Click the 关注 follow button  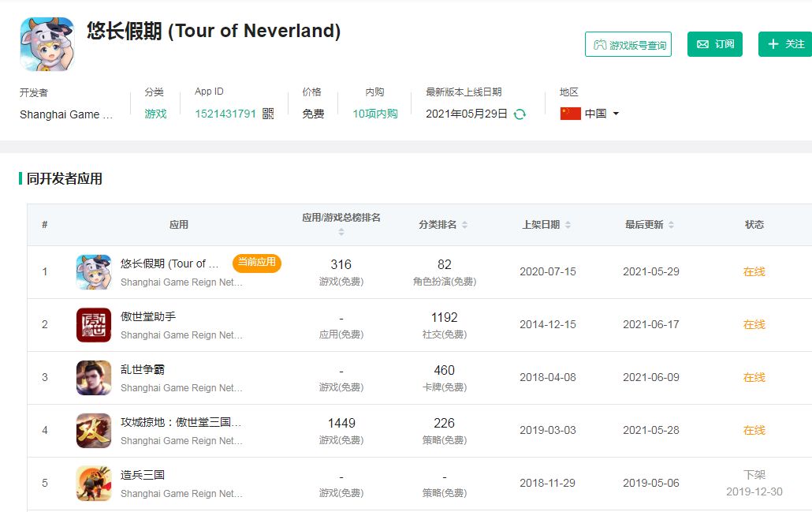(785, 44)
